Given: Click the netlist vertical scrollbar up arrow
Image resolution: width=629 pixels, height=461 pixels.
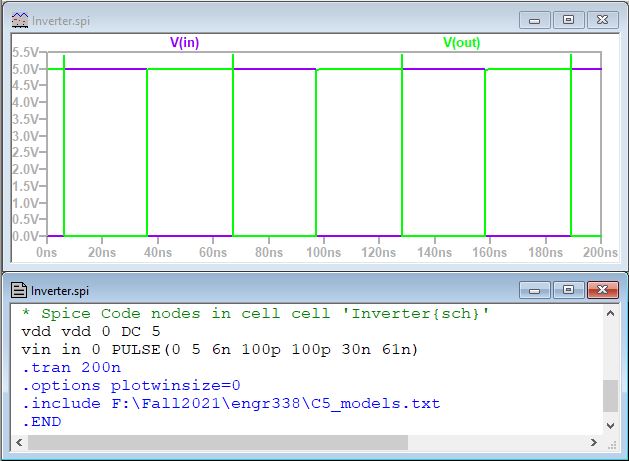Looking at the screenshot, I should point(610,314).
